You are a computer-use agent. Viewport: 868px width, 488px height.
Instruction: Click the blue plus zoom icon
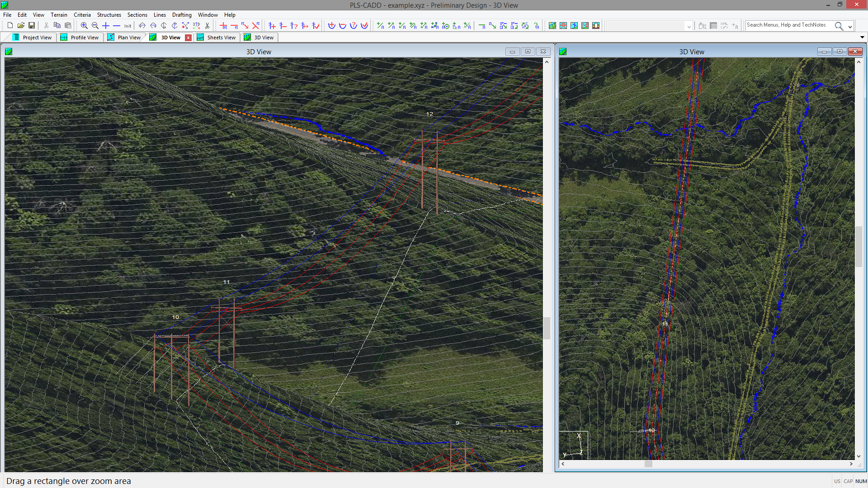106,26
